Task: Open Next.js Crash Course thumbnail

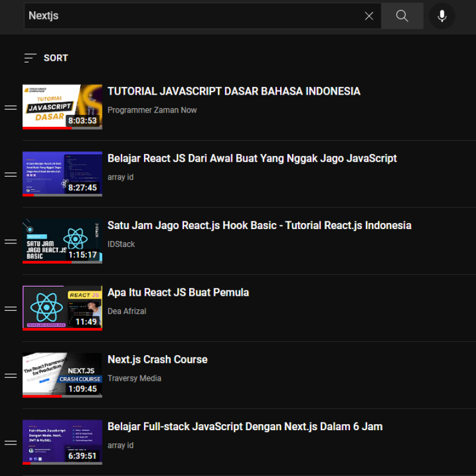Action: (x=62, y=375)
